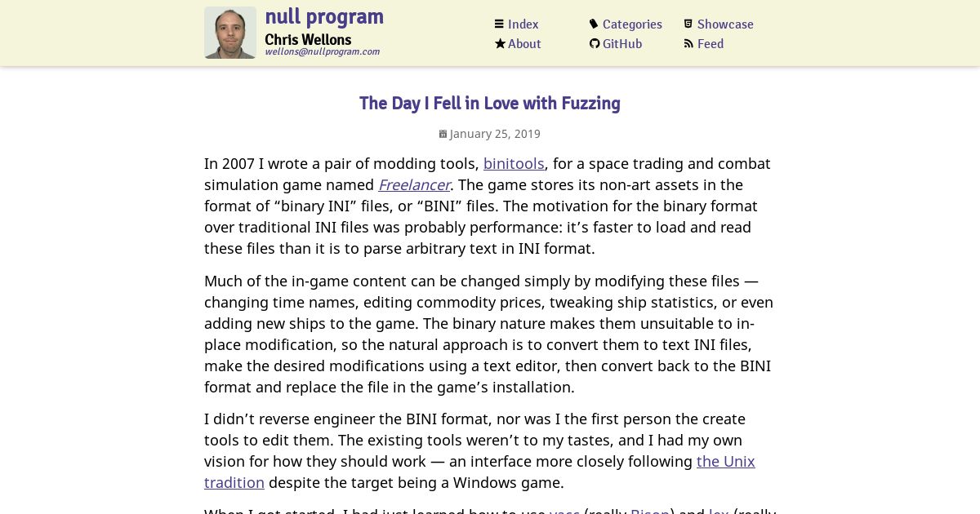Open the binitools link
This screenshot has width=980, height=514.
coord(514,164)
